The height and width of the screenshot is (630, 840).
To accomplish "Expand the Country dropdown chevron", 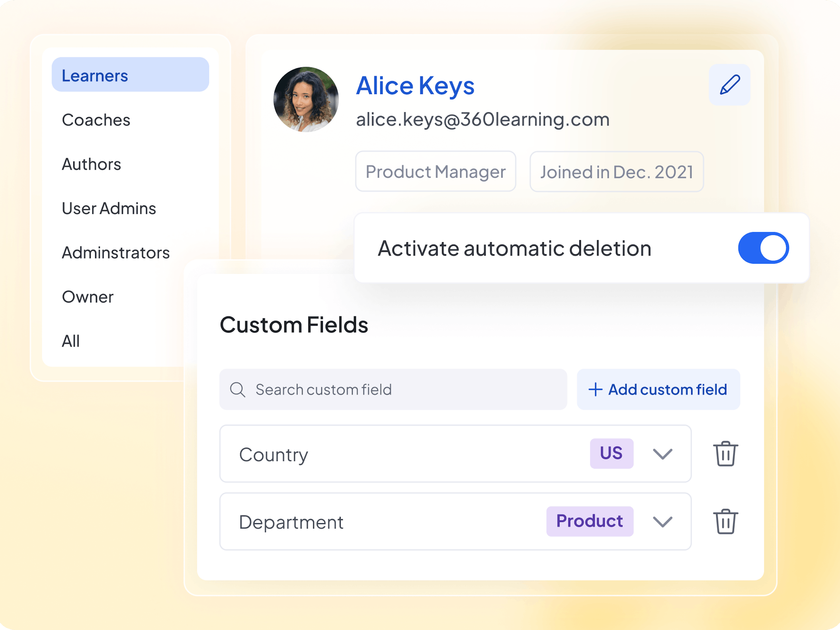I will (662, 454).
